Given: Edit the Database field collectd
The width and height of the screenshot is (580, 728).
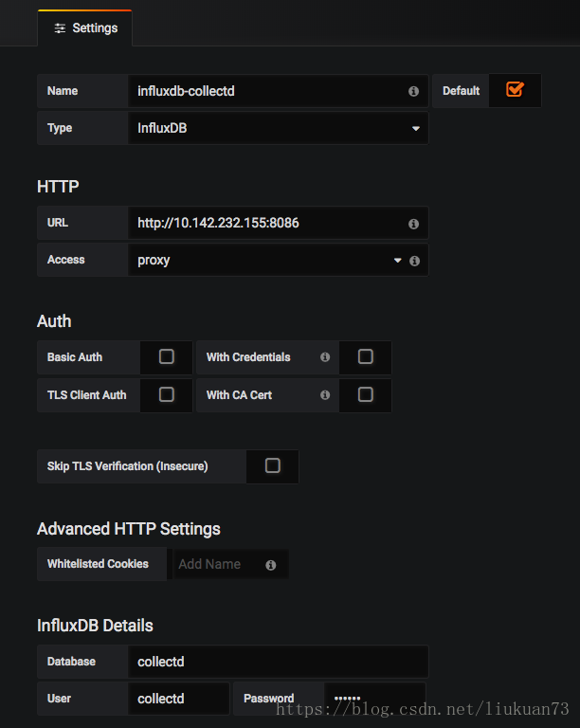Looking at the screenshot, I should point(278,662).
